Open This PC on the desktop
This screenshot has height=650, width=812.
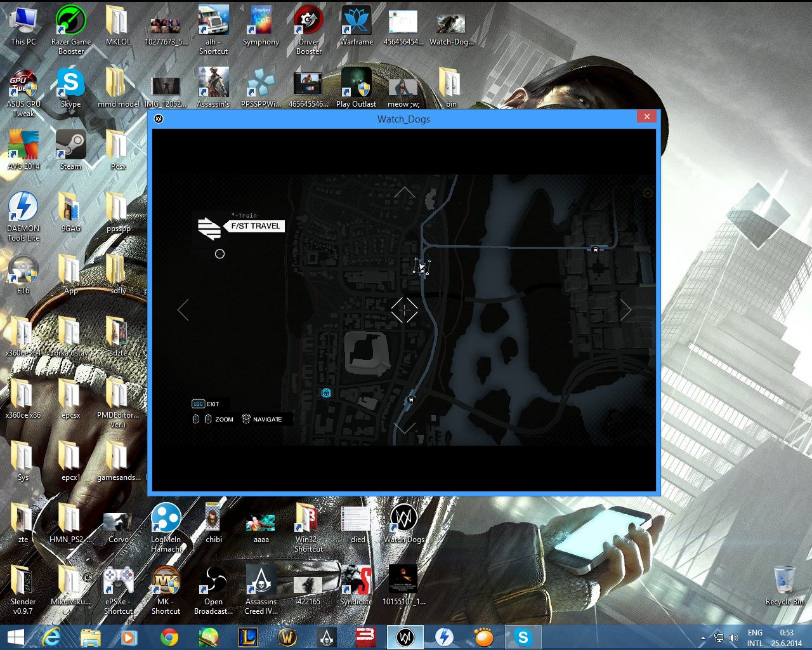coord(23,25)
